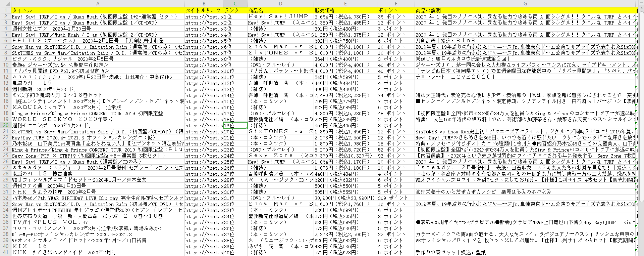Select the cell containing rank 19位

click(x=235, y=125)
